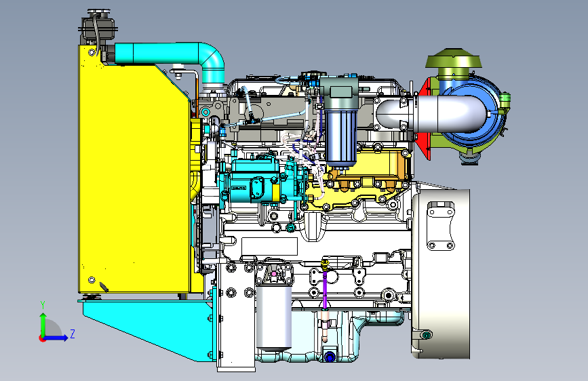Select the grey flywheel housing
This screenshot has width=588, height=381.
coord(441,274)
